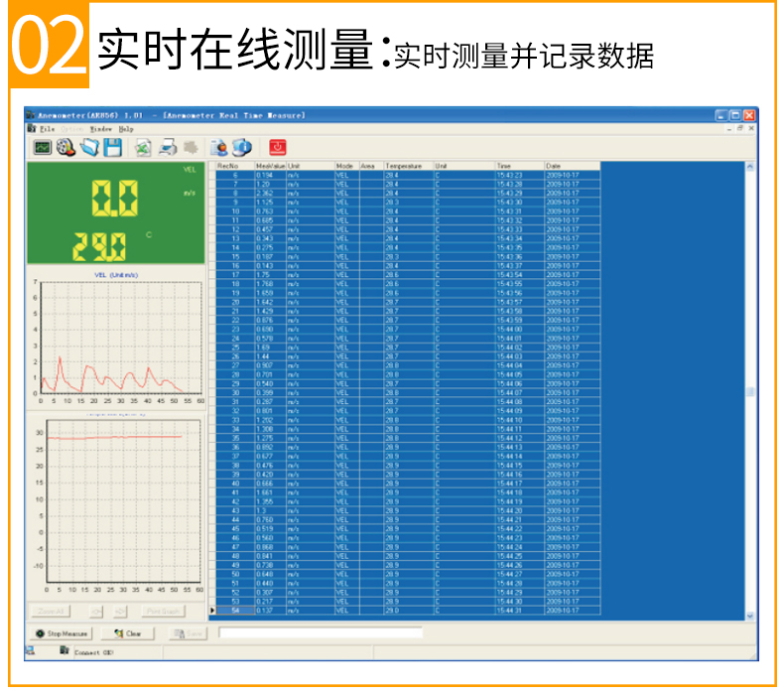
Task: Open the File menu
Action: [x=47, y=129]
